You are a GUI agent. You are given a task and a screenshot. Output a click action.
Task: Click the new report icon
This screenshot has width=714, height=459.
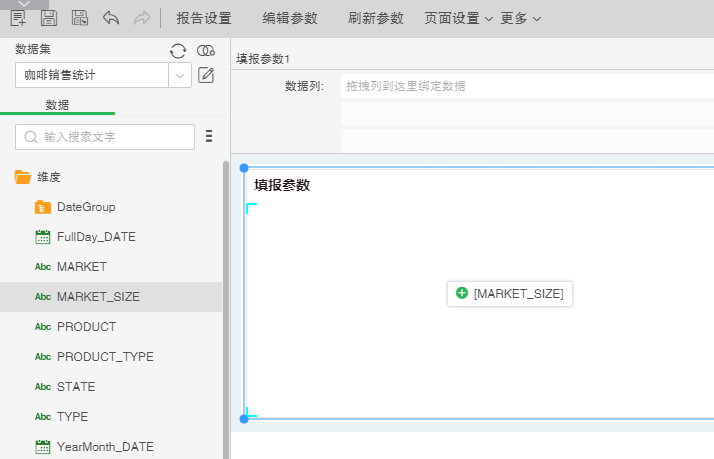click(18, 19)
